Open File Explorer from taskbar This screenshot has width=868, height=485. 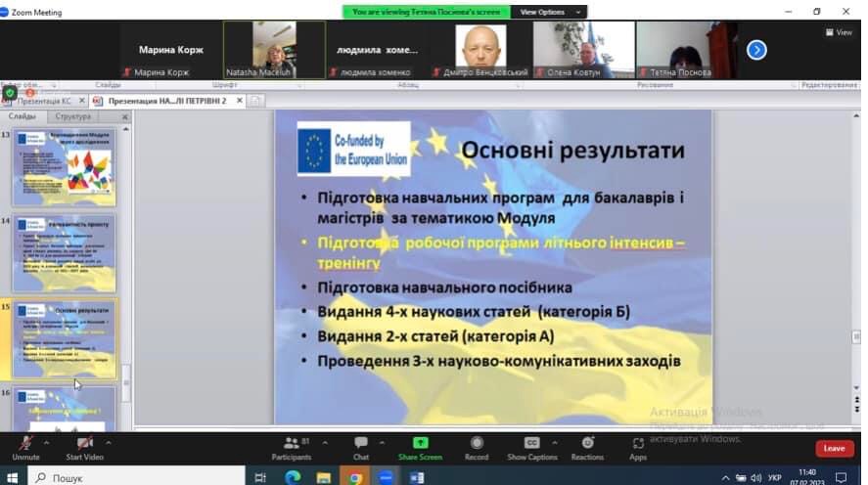pos(323,477)
